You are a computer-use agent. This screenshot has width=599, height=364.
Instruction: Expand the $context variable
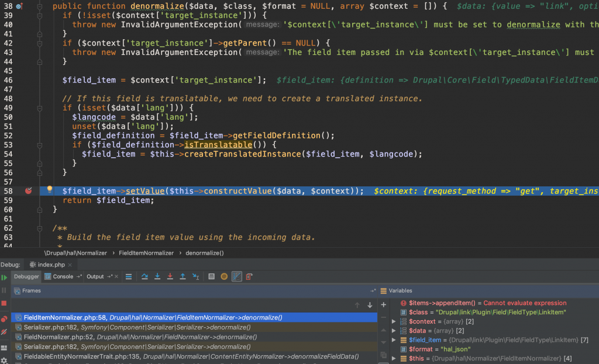[394, 321]
